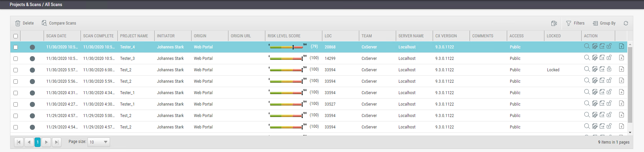Check the box for the Tester_4 scan row
Image resolution: width=644 pixels, height=152 pixels.
tap(15, 47)
